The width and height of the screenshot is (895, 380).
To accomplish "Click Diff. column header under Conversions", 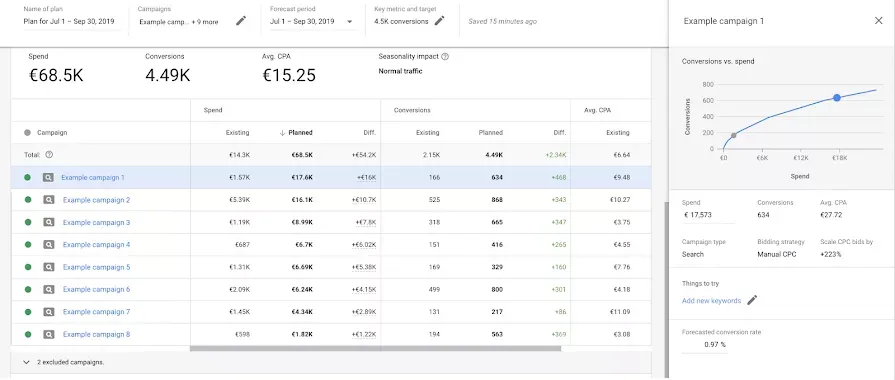I will click(x=559, y=132).
